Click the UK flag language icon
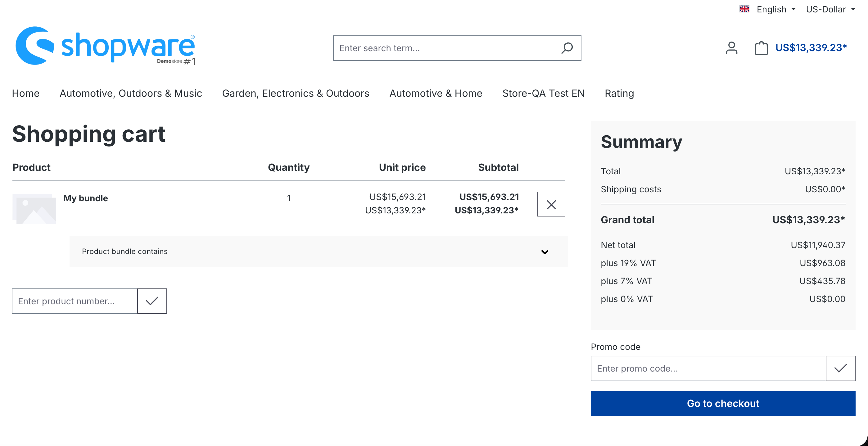868x446 pixels. [744, 9]
